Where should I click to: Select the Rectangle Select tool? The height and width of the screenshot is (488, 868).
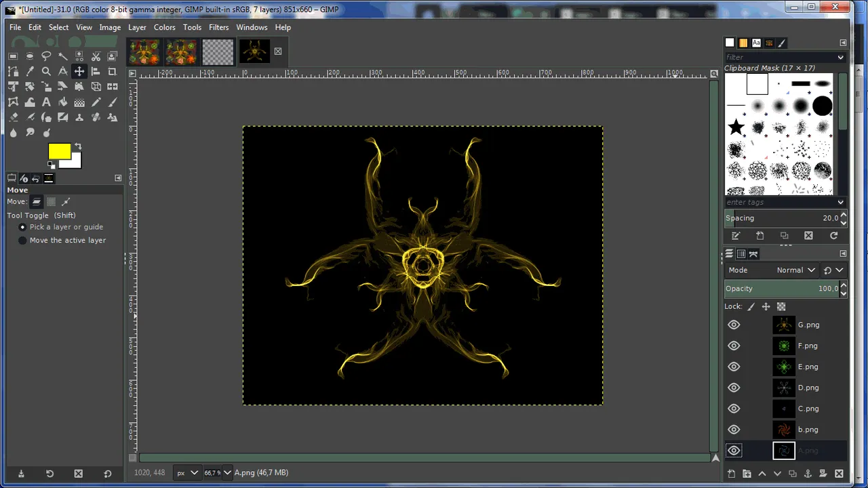point(13,56)
